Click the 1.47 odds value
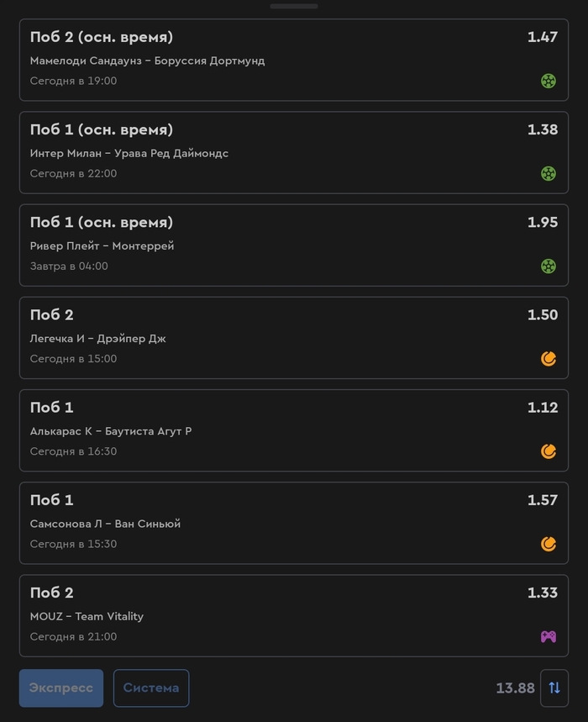Image resolution: width=588 pixels, height=722 pixels. (543, 37)
